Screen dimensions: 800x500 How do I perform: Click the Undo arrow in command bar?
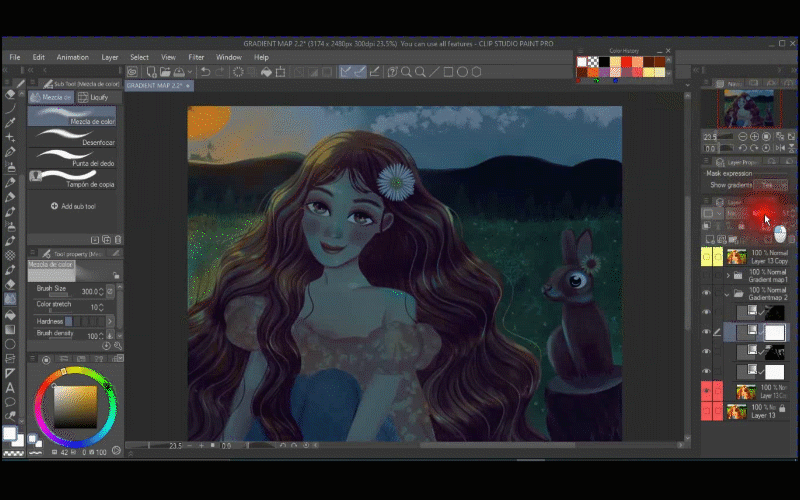205,72
